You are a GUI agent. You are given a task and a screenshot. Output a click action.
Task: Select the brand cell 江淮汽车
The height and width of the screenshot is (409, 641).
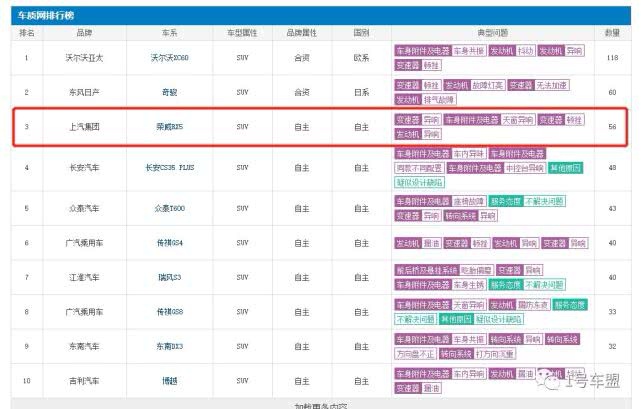coord(84,277)
